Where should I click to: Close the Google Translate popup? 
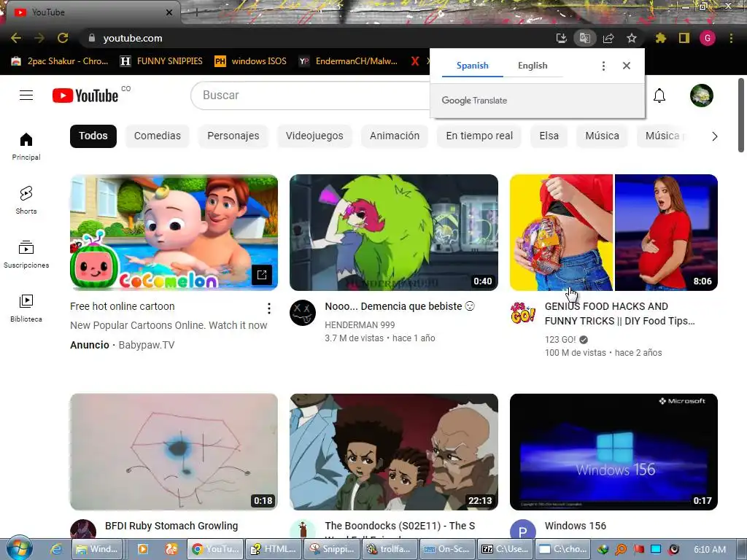click(627, 66)
